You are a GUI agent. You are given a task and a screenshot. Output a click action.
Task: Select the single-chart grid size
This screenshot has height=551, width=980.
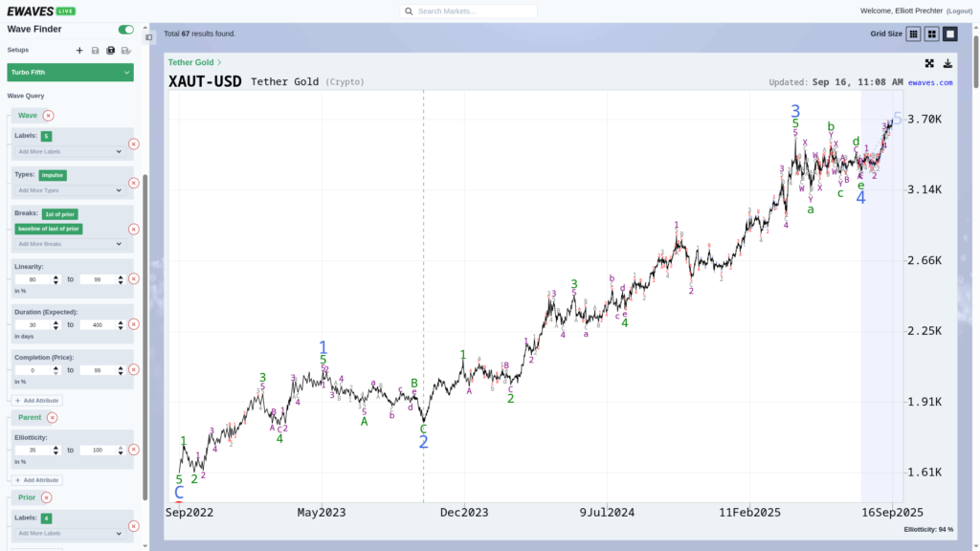tap(950, 34)
